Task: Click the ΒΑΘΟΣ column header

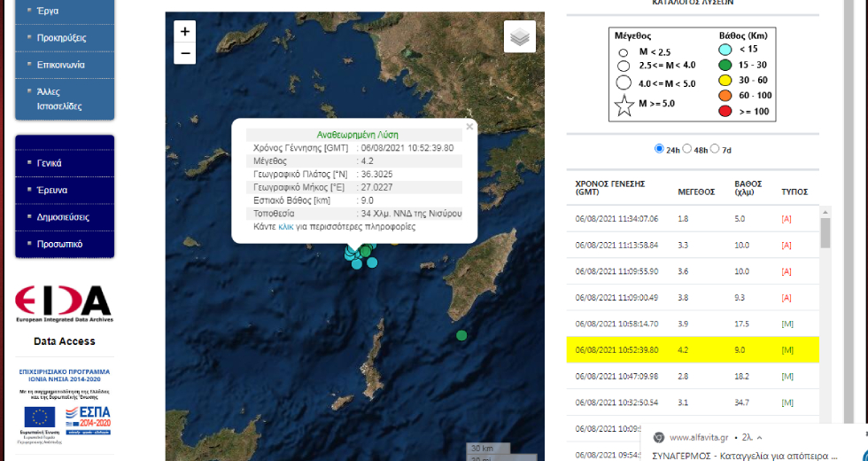Action: (748, 188)
